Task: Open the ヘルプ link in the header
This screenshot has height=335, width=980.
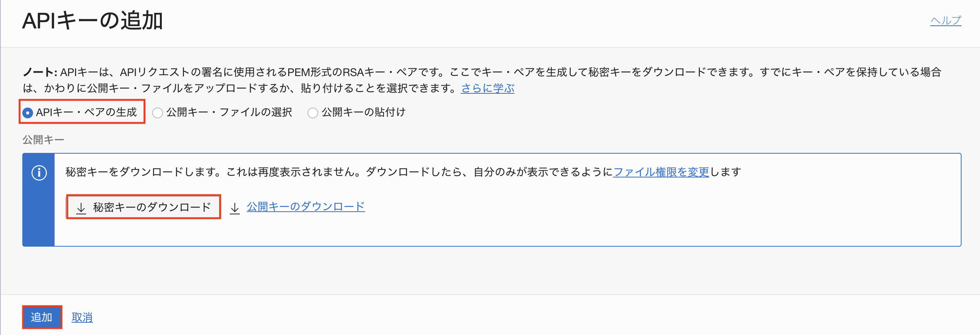Action: click(x=945, y=20)
